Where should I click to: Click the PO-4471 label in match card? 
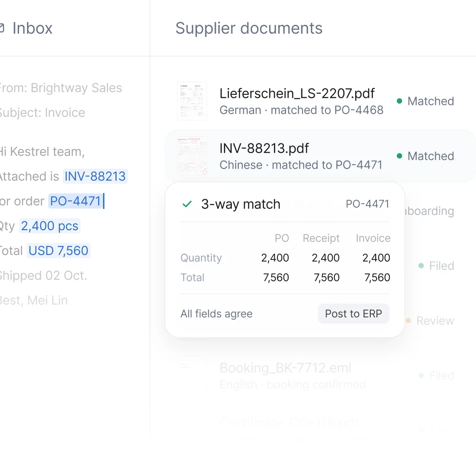[x=367, y=204]
